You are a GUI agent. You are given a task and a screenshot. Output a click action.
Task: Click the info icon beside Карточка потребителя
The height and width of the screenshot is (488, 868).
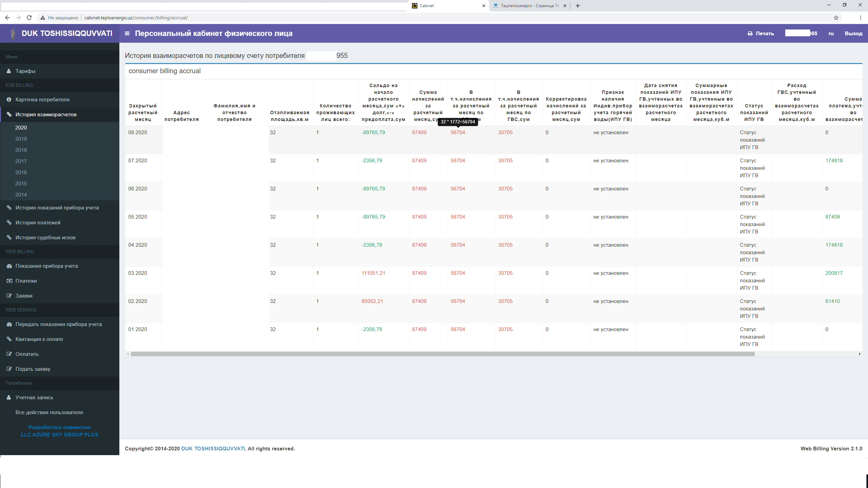pyautogui.click(x=9, y=100)
